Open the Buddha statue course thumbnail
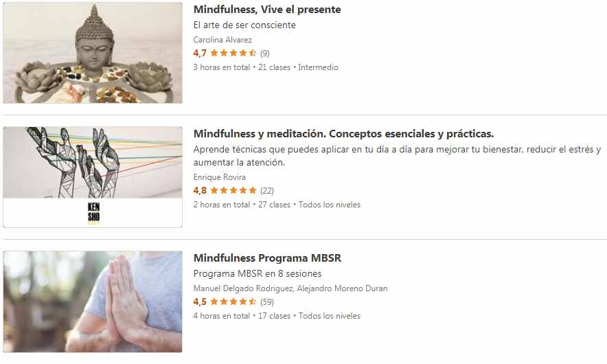Viewport: 607px width, 364px height. pos(93,53)
